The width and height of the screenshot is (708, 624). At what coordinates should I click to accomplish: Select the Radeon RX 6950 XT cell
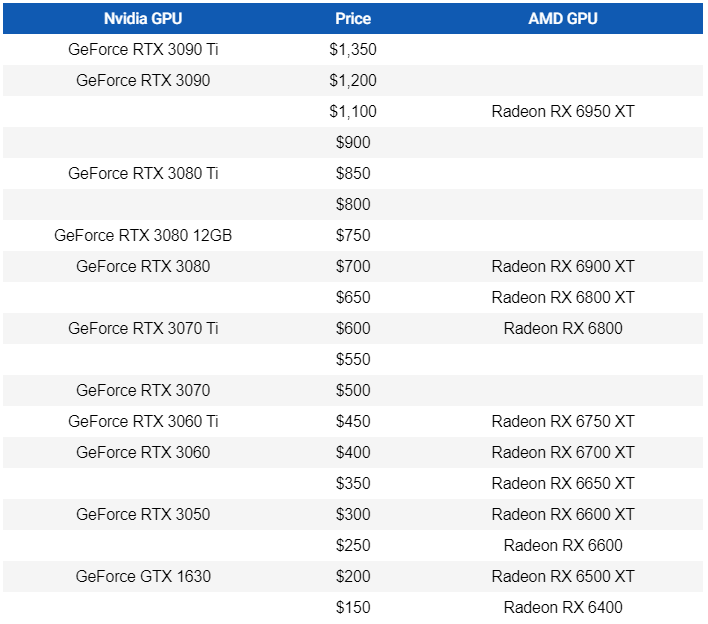pyautogui.click(x=563, y=111)
